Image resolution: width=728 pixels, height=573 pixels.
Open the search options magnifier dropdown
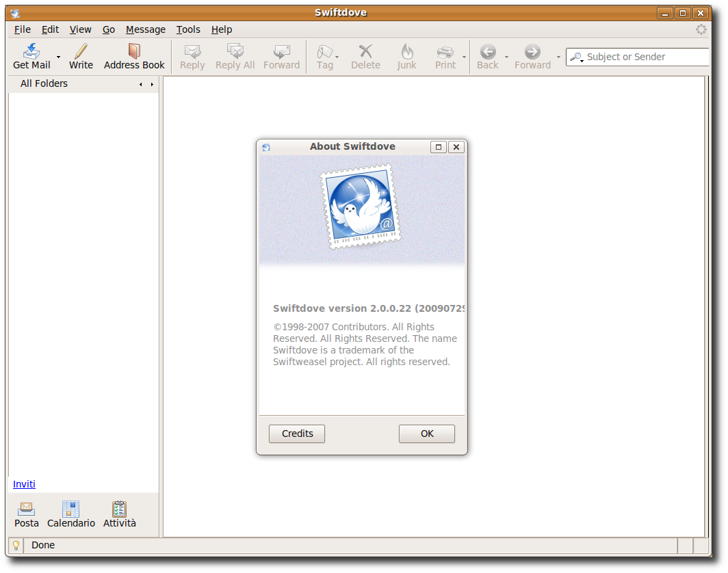tap(576, 57)
